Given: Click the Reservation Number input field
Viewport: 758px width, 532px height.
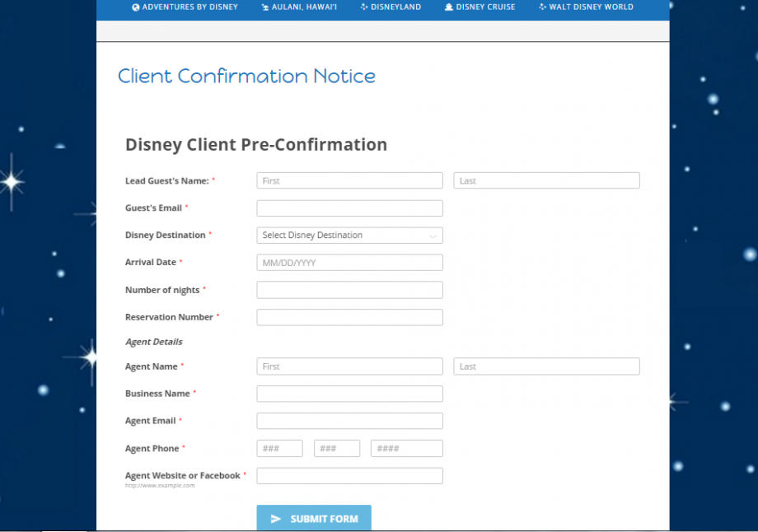Looking at the screenshot, I should pos(349,317).
